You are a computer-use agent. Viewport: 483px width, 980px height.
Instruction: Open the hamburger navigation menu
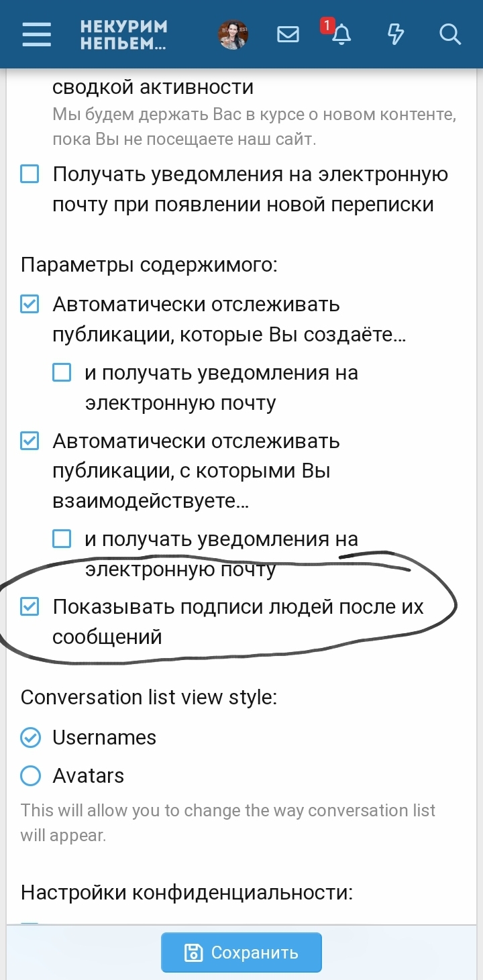pos(36,34)
